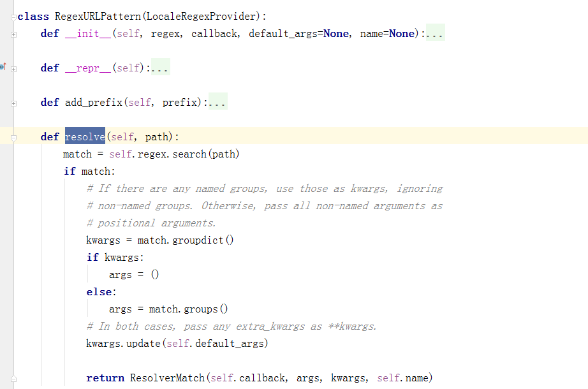The width and height of the screenshot is (588, 389).
Task: Click the else keyword
Action: click(99, 292)
